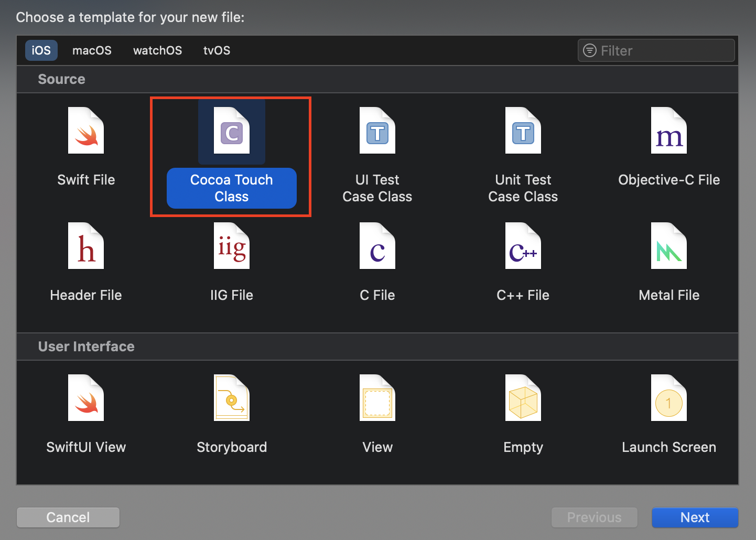The width and height of the screenshot is (756, 540).
Task: Choose the SwiftUI View template icon
Action: tap(86, 398)
